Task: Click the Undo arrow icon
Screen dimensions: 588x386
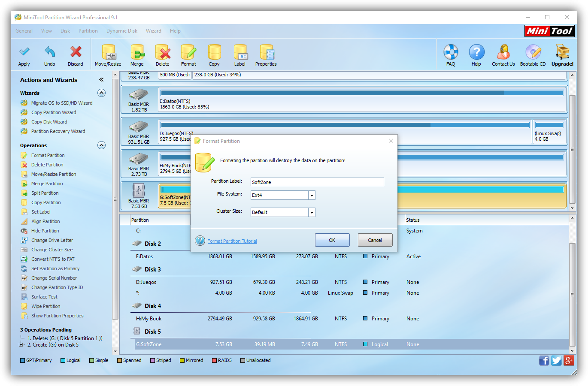Action: pos(50,52)
